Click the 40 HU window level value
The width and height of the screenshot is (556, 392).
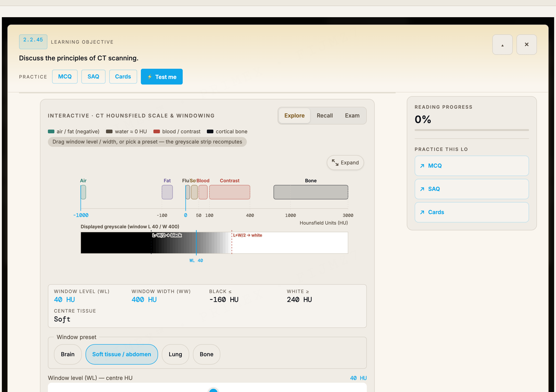click(x=64, y=300)
